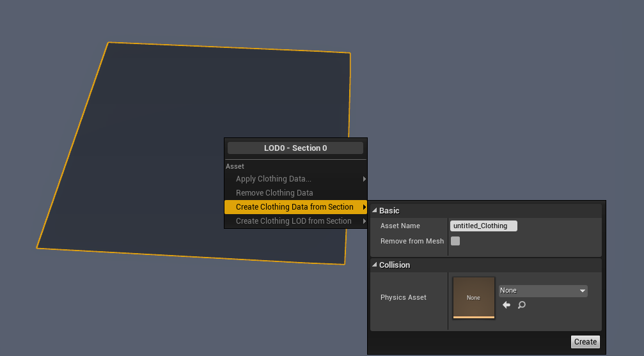Click the Physics Asset thumbnail preview
644x356 pixels.
473,297
